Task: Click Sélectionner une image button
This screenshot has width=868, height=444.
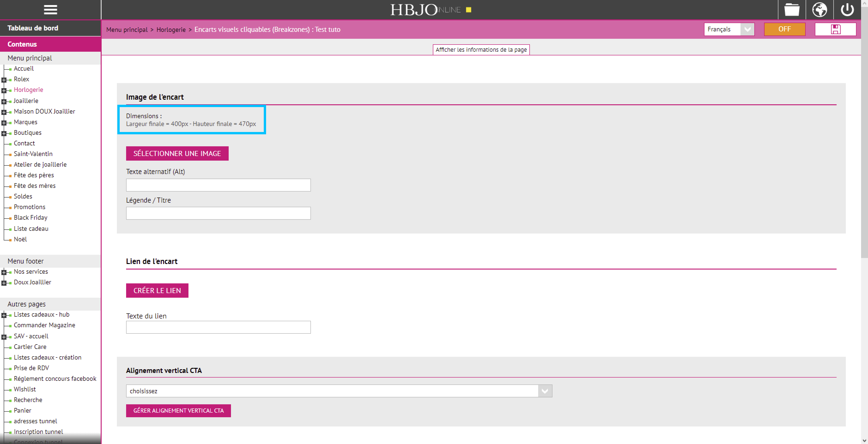Action: [x=177, y=153]
